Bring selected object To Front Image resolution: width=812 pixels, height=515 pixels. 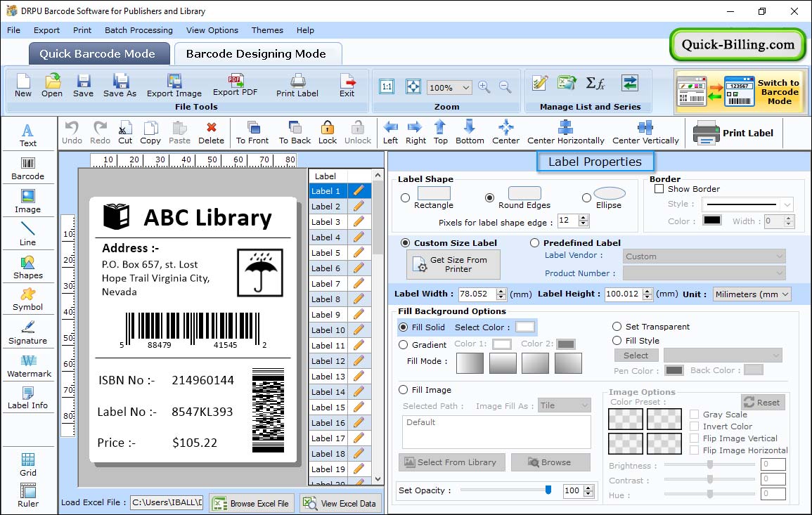pyautogui.click(x=252, y=133)
